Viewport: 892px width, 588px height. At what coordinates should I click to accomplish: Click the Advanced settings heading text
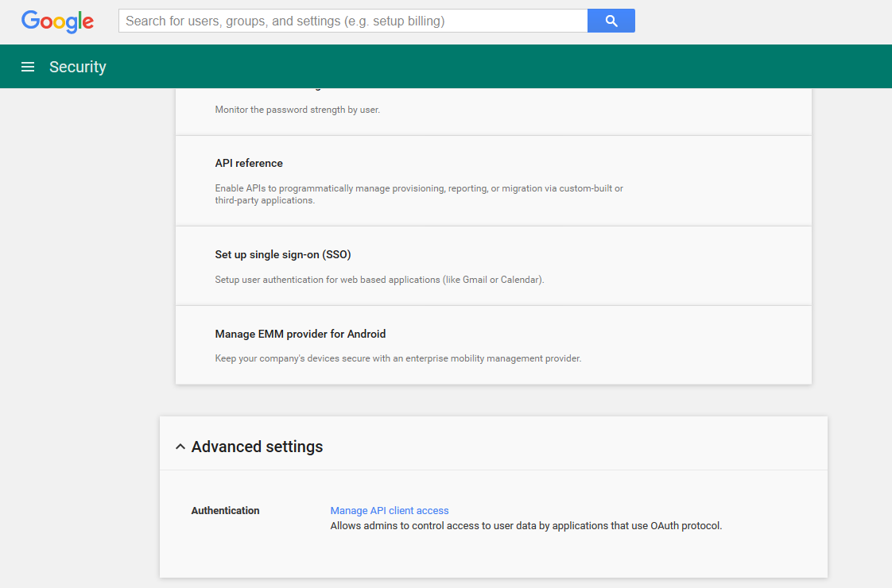(x=257, y=447)
